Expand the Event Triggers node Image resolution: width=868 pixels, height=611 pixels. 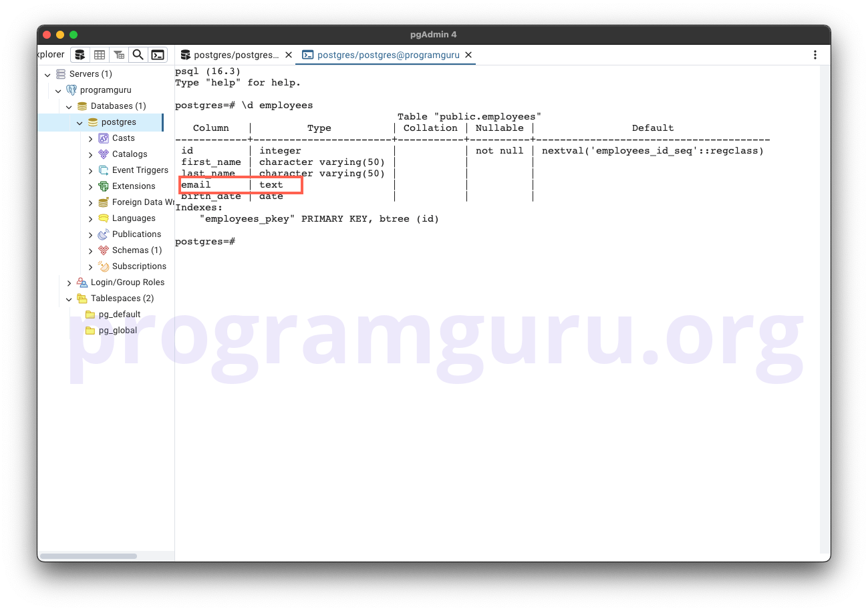click(90, 170)
